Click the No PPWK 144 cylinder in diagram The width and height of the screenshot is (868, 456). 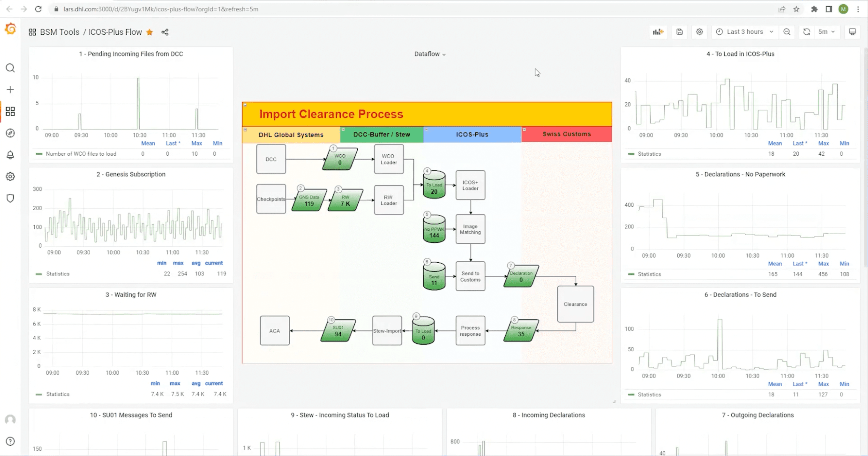click(x=434, y=229)
